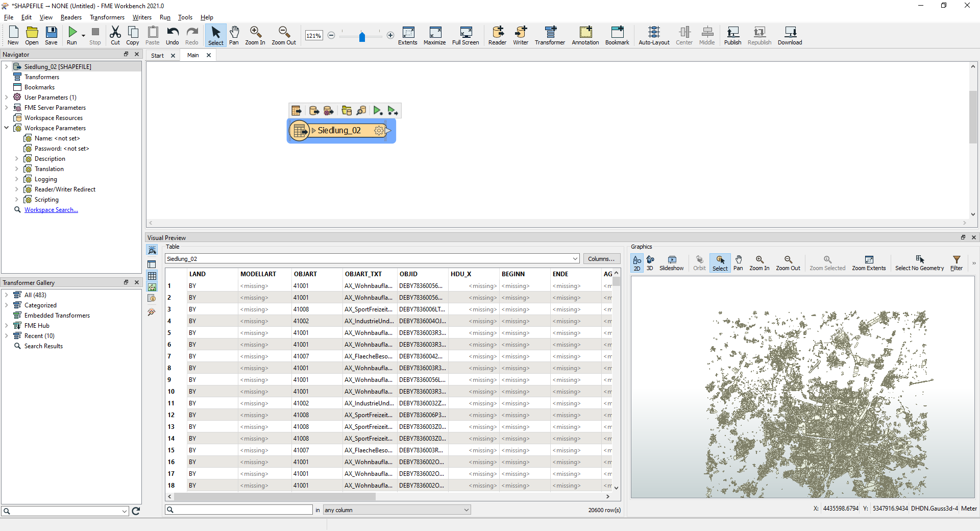Select the Main canvas tab
980x531 pixels.
(193, 55)
